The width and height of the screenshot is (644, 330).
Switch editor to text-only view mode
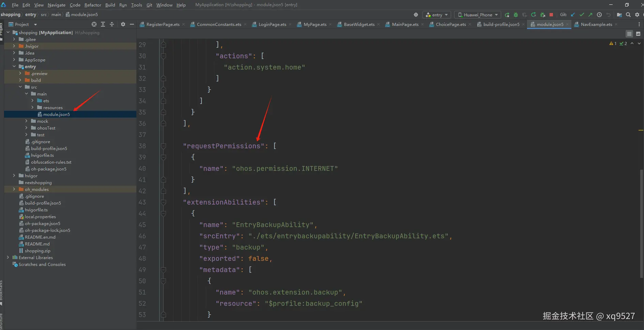[x=629, y=34]
